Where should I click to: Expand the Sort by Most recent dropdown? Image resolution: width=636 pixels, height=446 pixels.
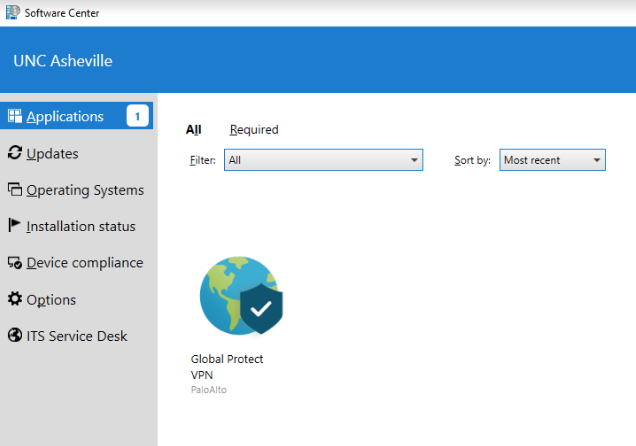552,160
